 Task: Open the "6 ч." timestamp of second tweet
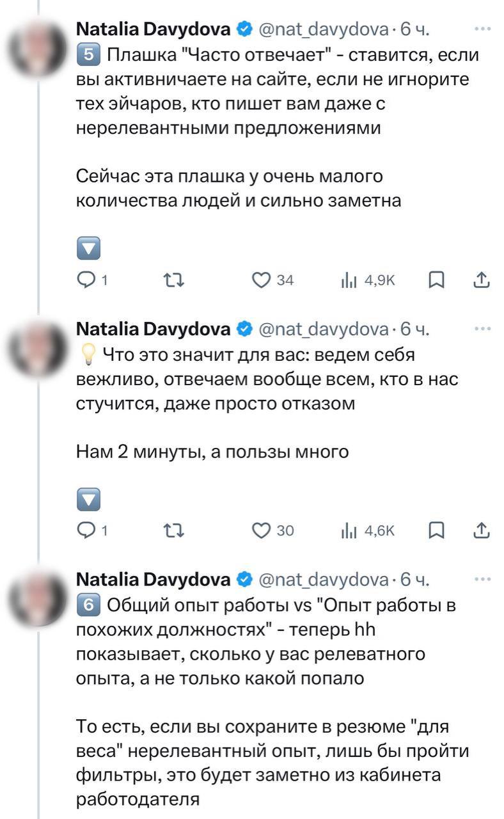tap(414, 329)
